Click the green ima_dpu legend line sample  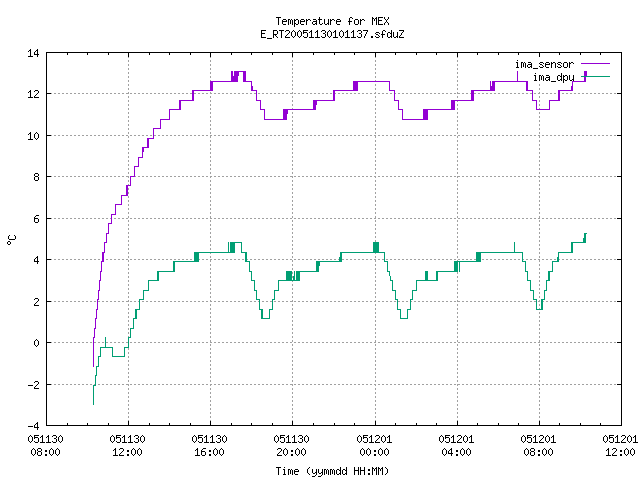tap(596, 76)
